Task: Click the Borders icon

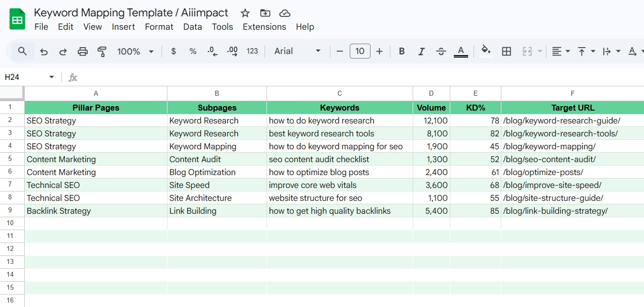Action: (506, 51)
